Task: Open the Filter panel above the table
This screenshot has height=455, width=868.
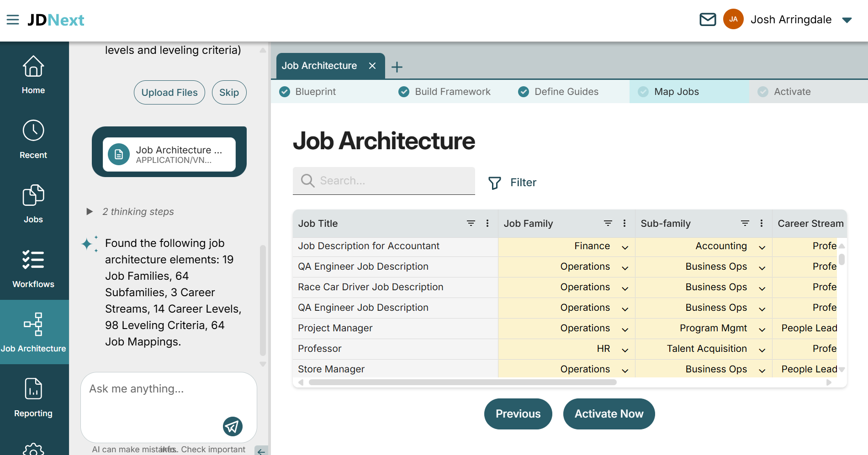Action: [x=513, y=182]
